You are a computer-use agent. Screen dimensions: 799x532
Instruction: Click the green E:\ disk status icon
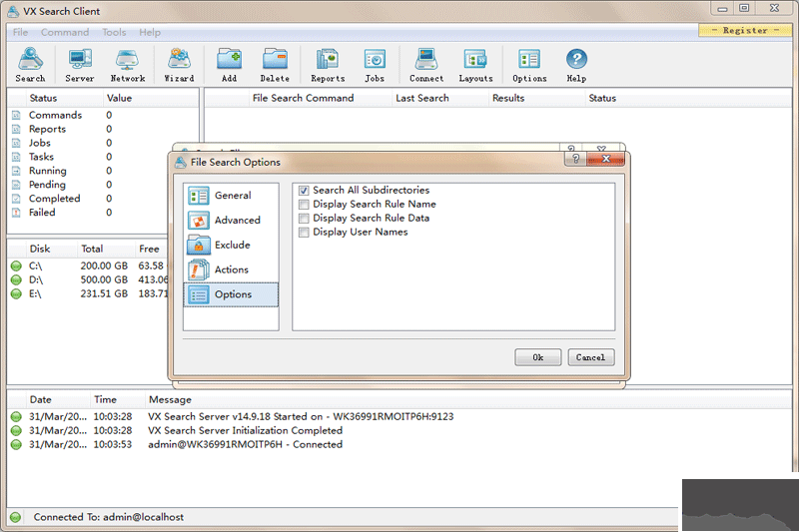[16, 293]
